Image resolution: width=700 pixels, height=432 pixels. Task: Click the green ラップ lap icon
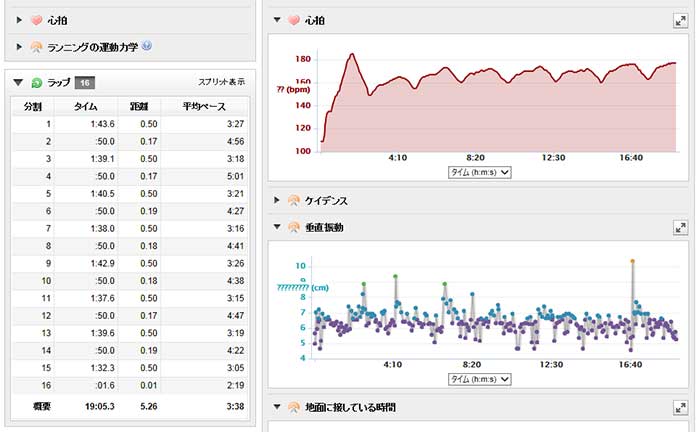[x=37, y=83]
